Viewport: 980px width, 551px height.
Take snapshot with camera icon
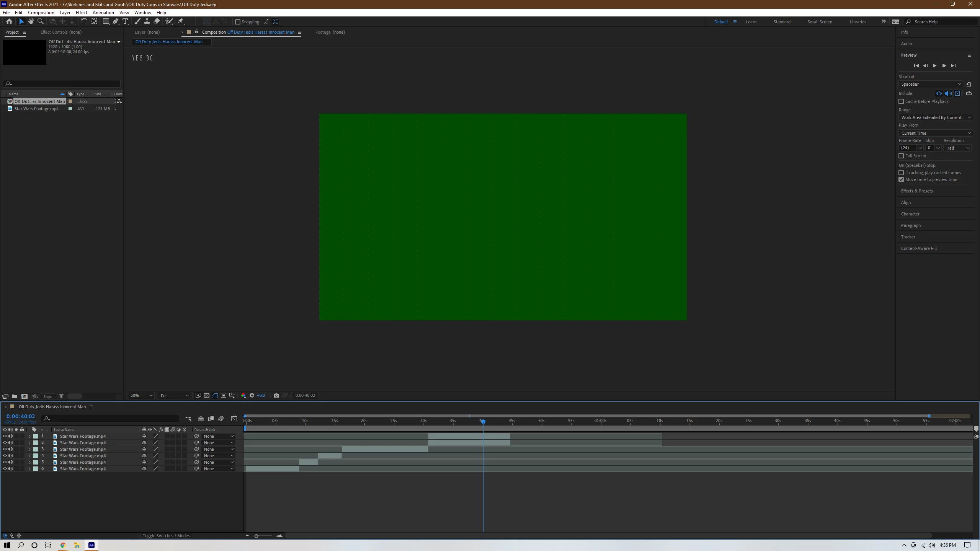276,395
